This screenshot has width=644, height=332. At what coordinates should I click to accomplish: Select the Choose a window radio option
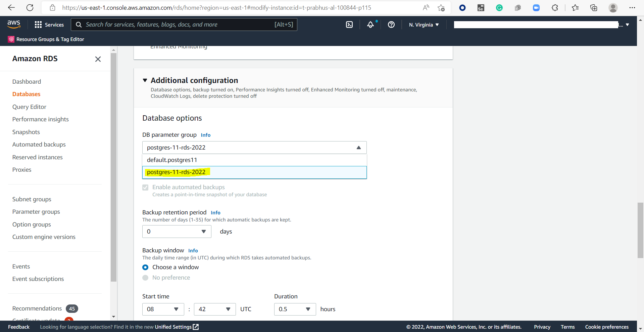point(145,267)
